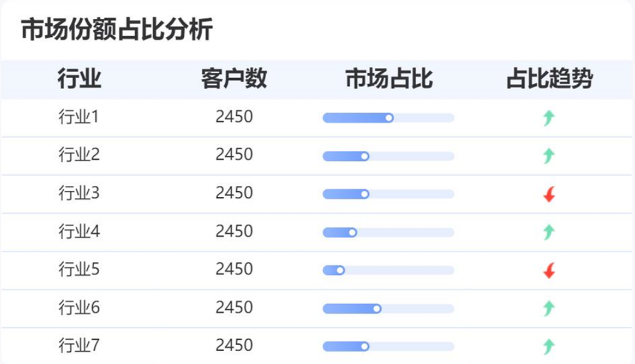Select the 行业1 row label
The width and height of the screenshot is (635, 364).
point(79,116)
